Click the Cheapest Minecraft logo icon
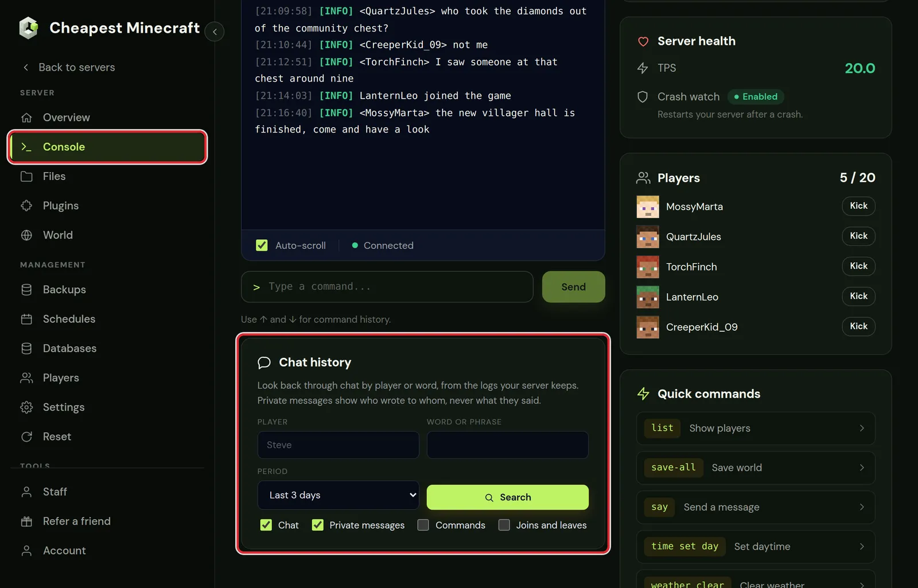 (x=28, y=28)
